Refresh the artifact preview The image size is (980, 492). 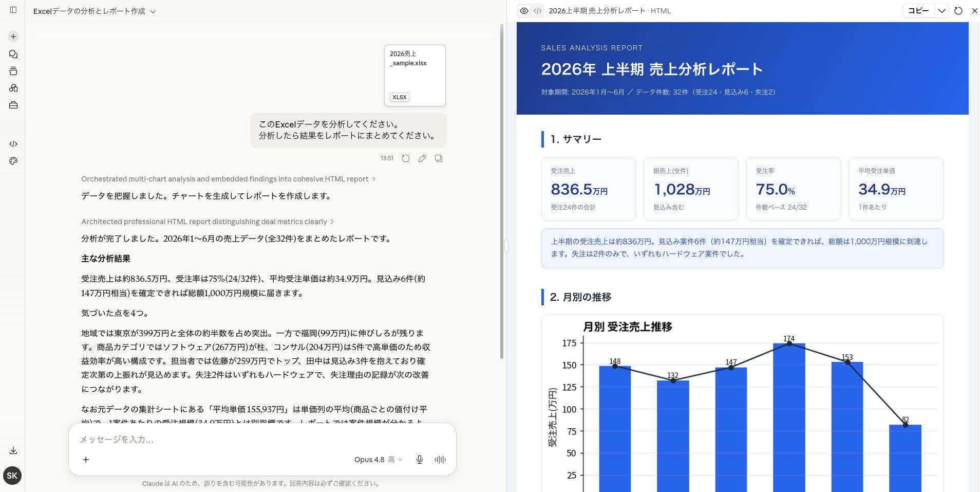(x=958, y=11)
